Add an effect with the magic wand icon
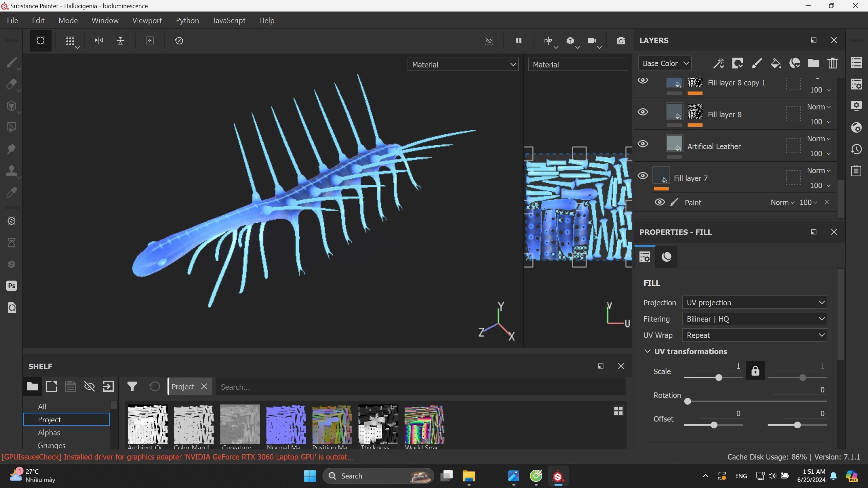Image resolution: width=868 pixels, height=488 pixels. tap(719, 63)
